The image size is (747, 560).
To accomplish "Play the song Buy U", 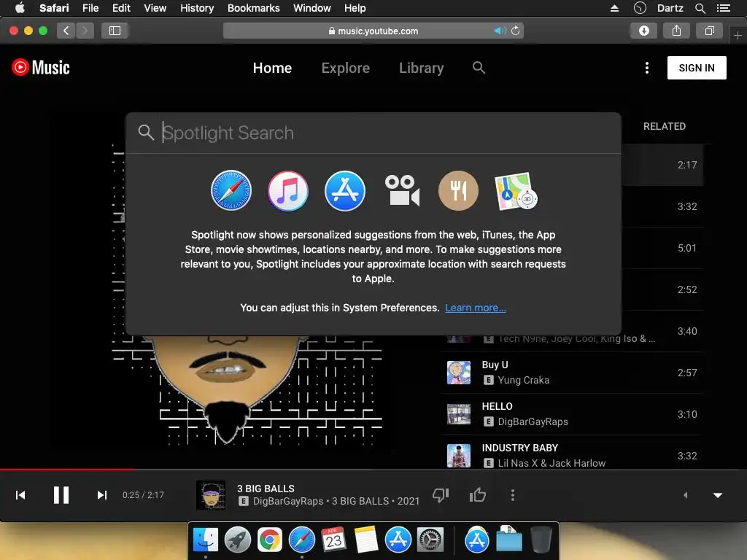I will 572,373.
